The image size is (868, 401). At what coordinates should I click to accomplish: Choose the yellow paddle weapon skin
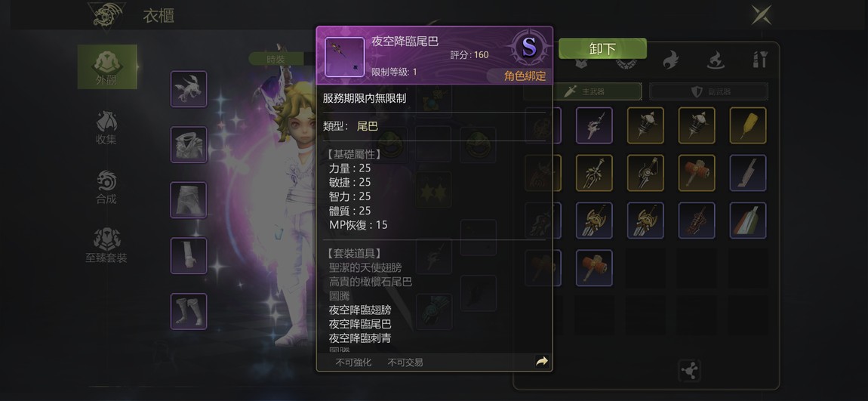(x=748, y=125)
